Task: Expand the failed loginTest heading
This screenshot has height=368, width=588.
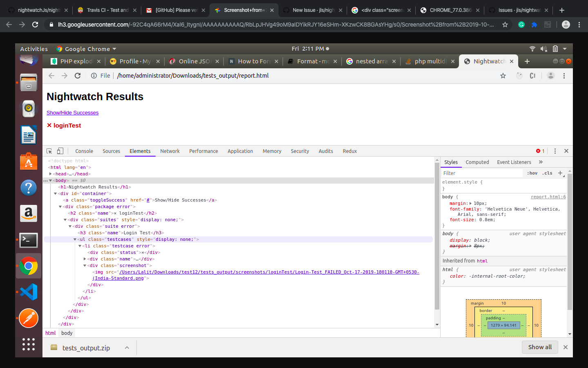Action: coord(64,125)
